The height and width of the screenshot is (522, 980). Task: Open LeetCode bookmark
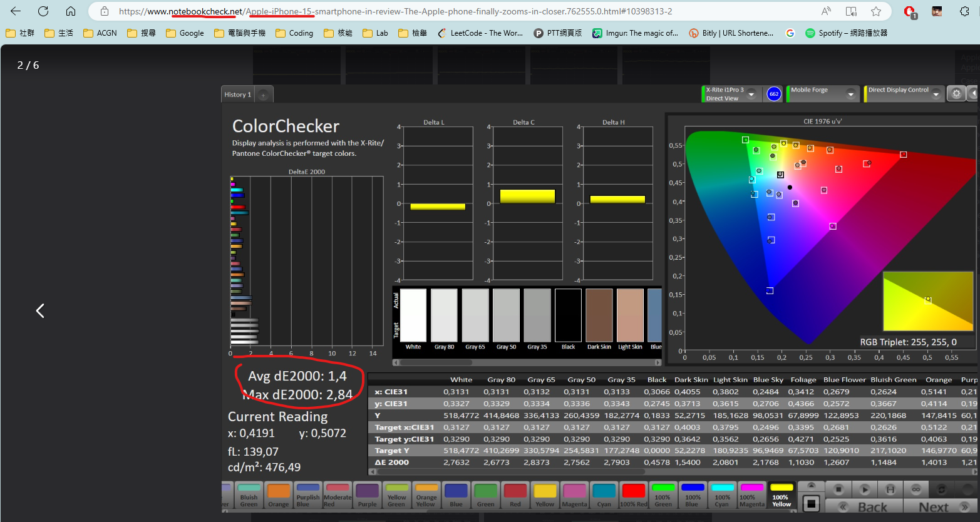[480, 33]
